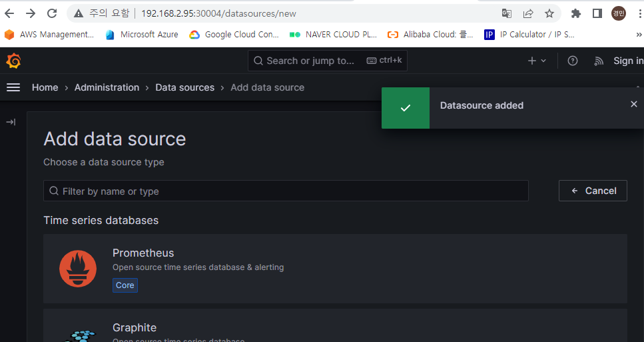This screenshot has width=644, height=342.
Task: Click the Search or jump to box
Action: [328, 61]
